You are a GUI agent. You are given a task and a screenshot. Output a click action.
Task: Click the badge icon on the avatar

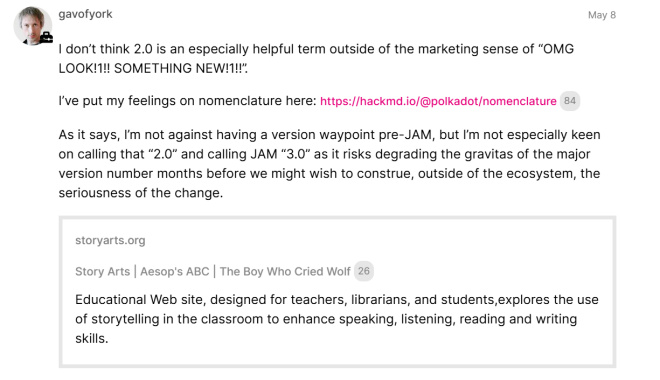coord(46,37)
